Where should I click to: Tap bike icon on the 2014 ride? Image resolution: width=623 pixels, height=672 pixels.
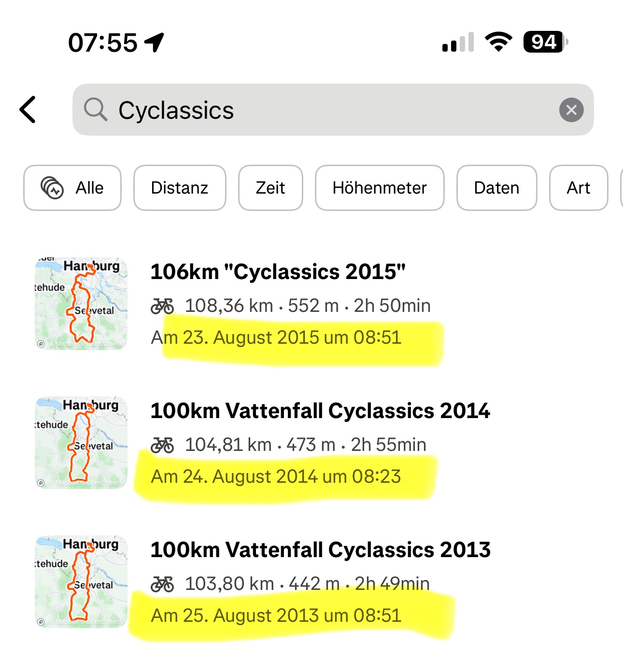162,445
